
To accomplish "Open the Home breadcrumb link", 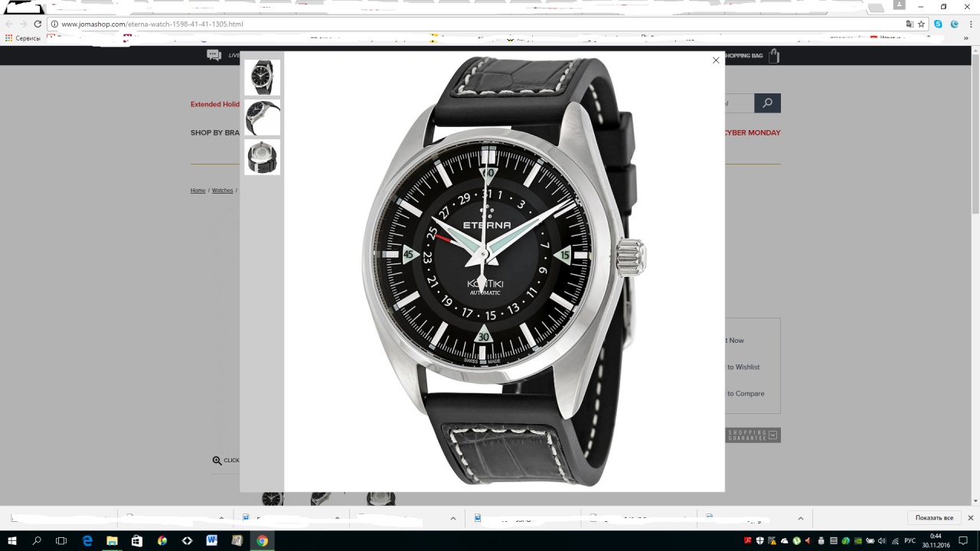I will pyautogui.click(x=198, y=191).
